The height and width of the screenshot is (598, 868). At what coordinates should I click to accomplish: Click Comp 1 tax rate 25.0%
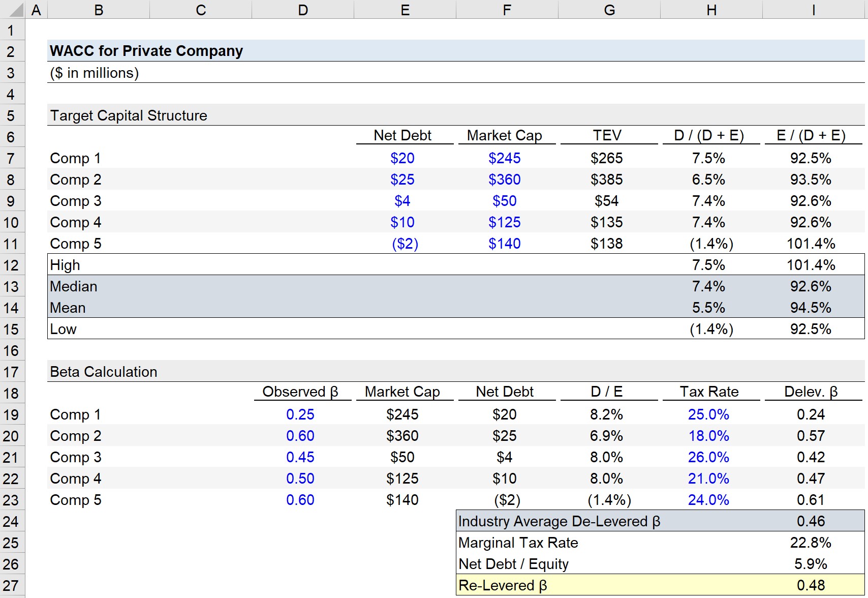tap(708, 414)
